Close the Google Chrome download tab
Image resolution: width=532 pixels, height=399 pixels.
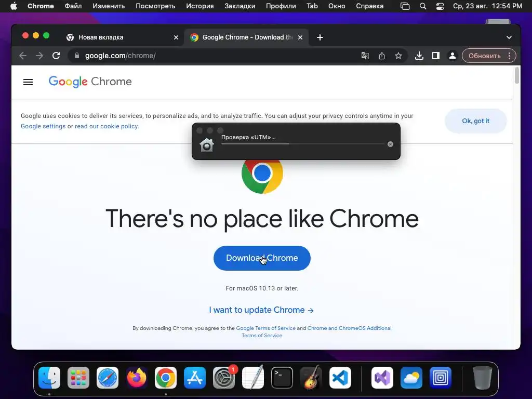300,37
